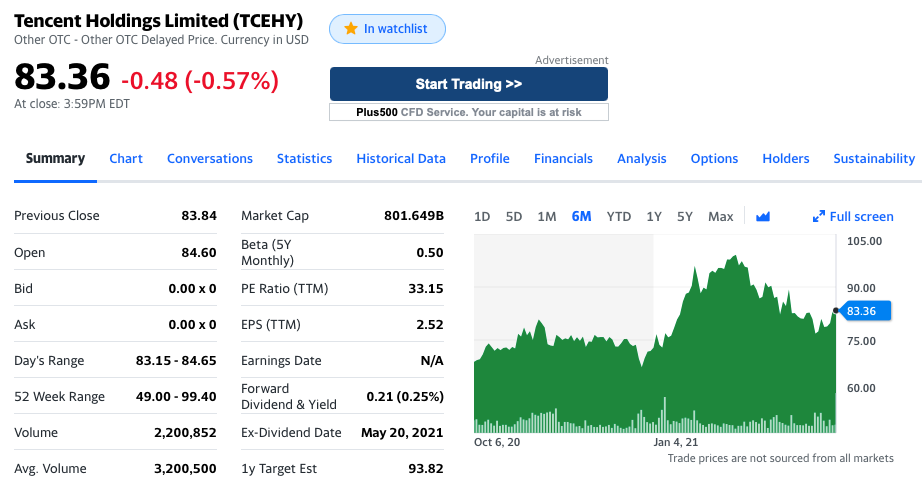Click the Ask label
This screenshot has width=922, height=499.
25,324
